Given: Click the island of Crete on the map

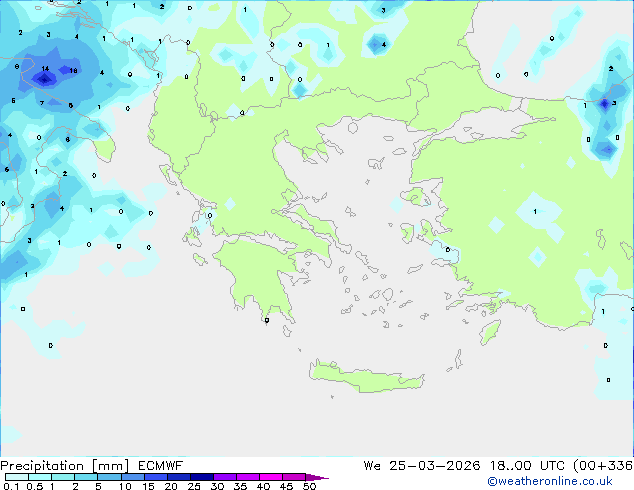Looking at the screenshot, I should coord(366,377).
